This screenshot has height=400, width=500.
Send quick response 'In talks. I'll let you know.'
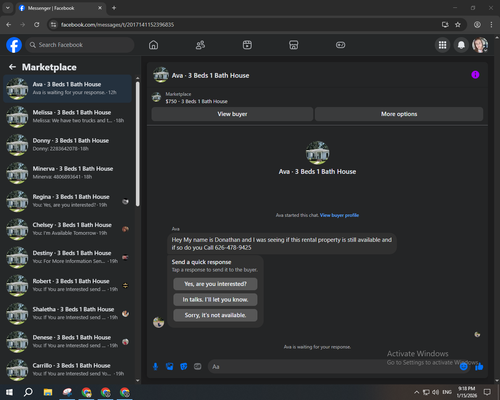click(x=215, y=300)
